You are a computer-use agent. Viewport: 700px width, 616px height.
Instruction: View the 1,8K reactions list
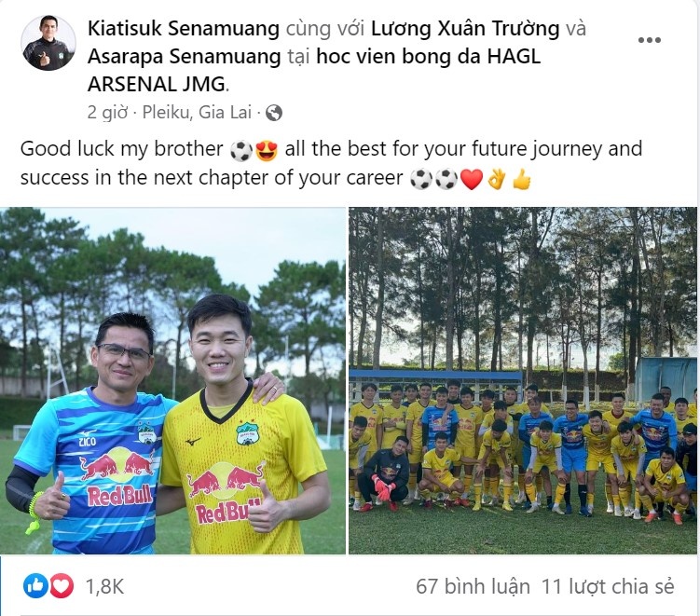click(105, 586)
